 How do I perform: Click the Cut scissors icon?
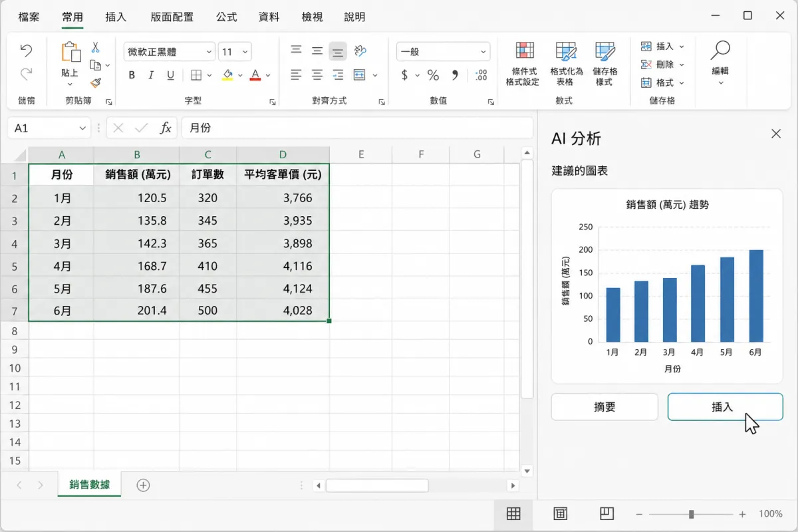(x=95, y=47)
